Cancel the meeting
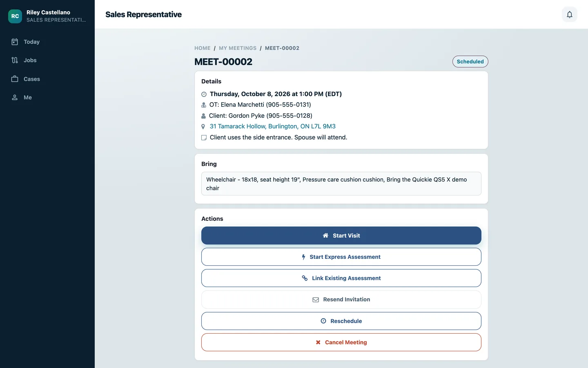This screenshot has height=368, width=588. pyautogui.click(x=341, y=342)
